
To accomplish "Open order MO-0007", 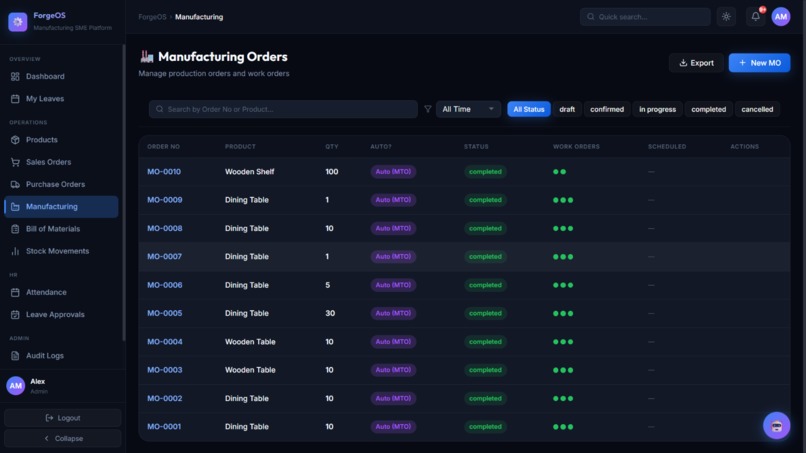I will pyautogui.click(x=164, y=257).
